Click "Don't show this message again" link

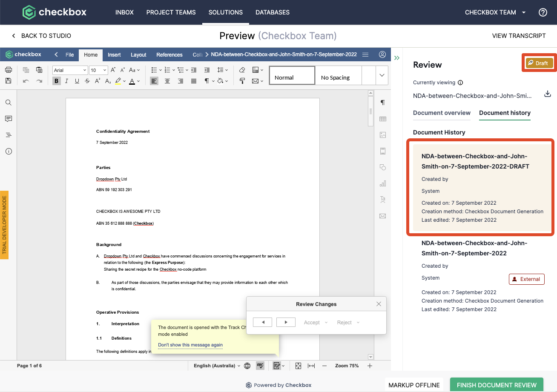pyautogui.click(x=190, y=345)
